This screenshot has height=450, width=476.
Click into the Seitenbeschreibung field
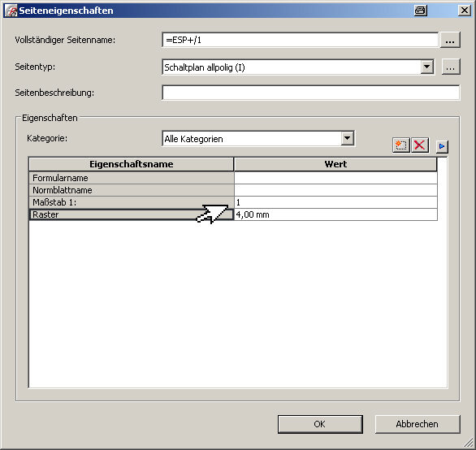click(311, 93)
